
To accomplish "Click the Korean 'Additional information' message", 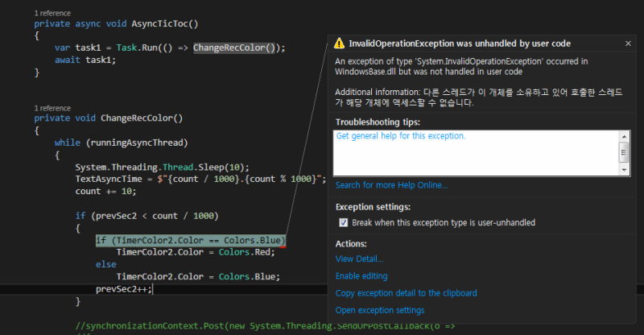I will (478, 97).
